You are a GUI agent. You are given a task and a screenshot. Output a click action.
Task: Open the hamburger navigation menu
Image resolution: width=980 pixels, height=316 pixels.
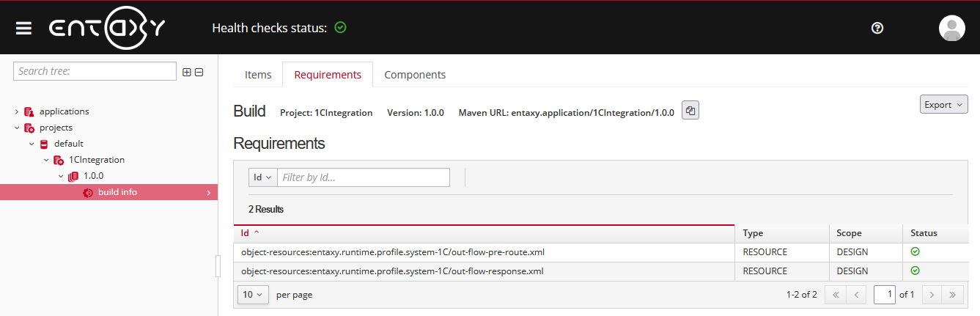click(x=24, y=28)
